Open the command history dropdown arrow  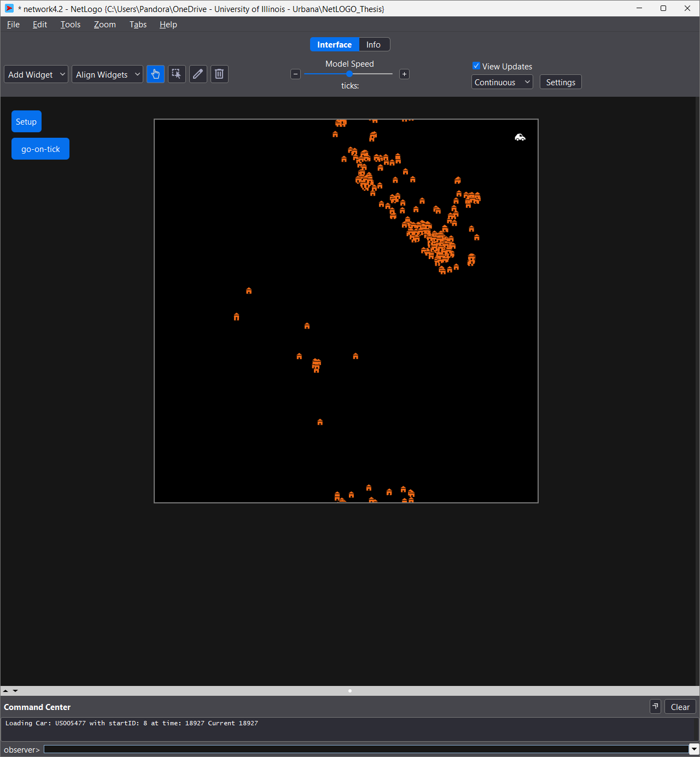[x=694, y=749]
